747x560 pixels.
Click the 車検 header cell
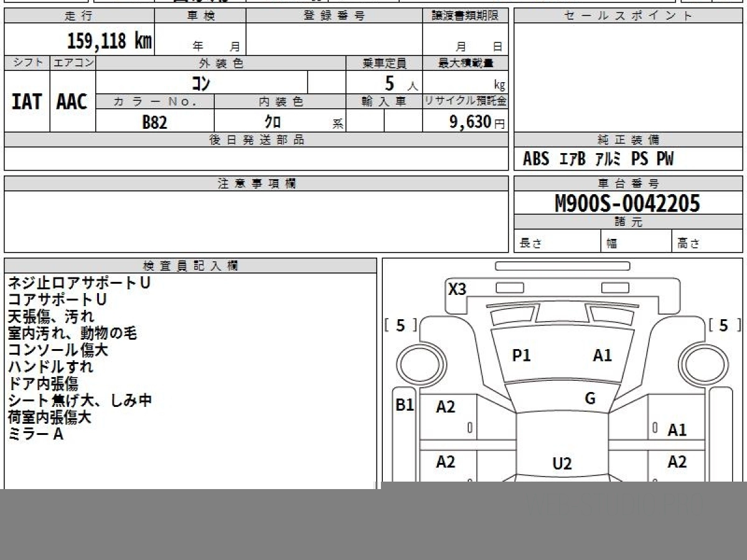[200, 16]
